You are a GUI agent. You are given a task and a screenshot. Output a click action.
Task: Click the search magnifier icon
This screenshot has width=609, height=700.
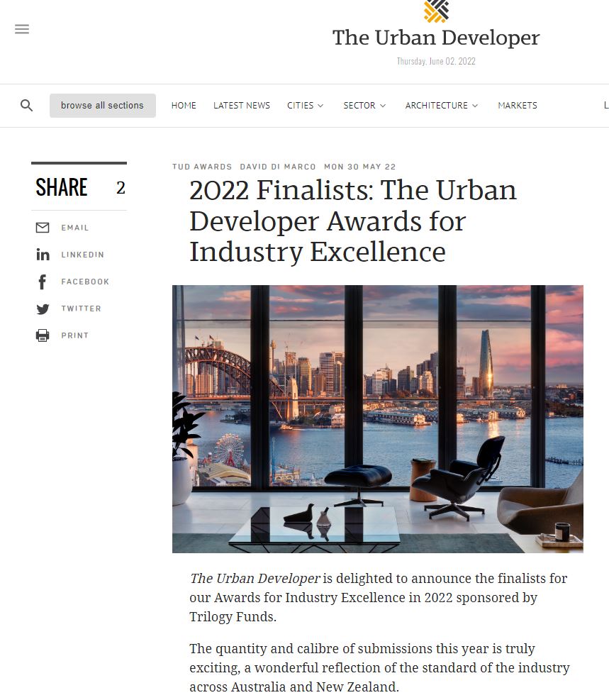(x=27, y=106)
